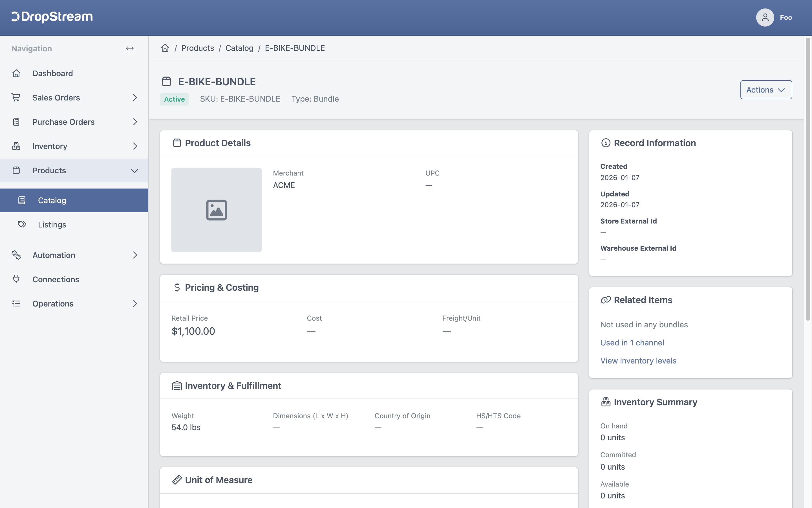
Task: Click the 54.0 lbs weight value
Action: tap(186, 427)
